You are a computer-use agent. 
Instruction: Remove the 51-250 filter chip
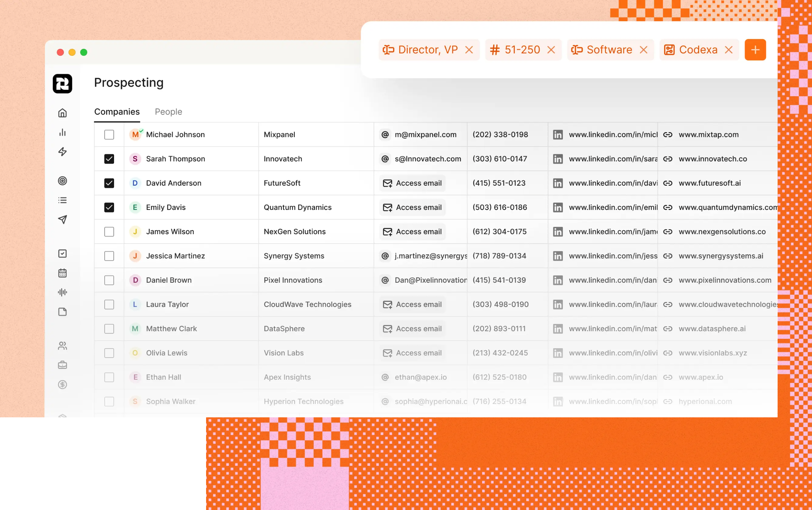[551, 50]
